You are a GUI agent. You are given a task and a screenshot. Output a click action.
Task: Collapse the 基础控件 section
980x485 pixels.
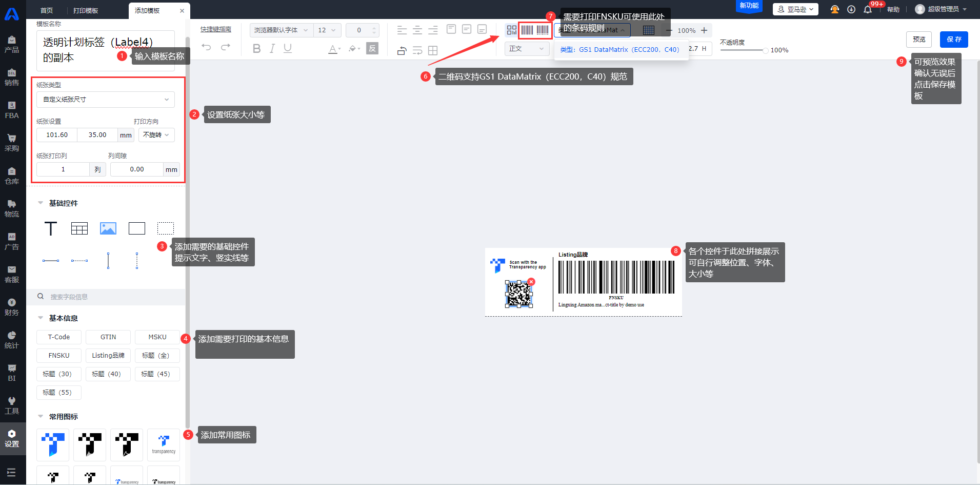[41, 203]
